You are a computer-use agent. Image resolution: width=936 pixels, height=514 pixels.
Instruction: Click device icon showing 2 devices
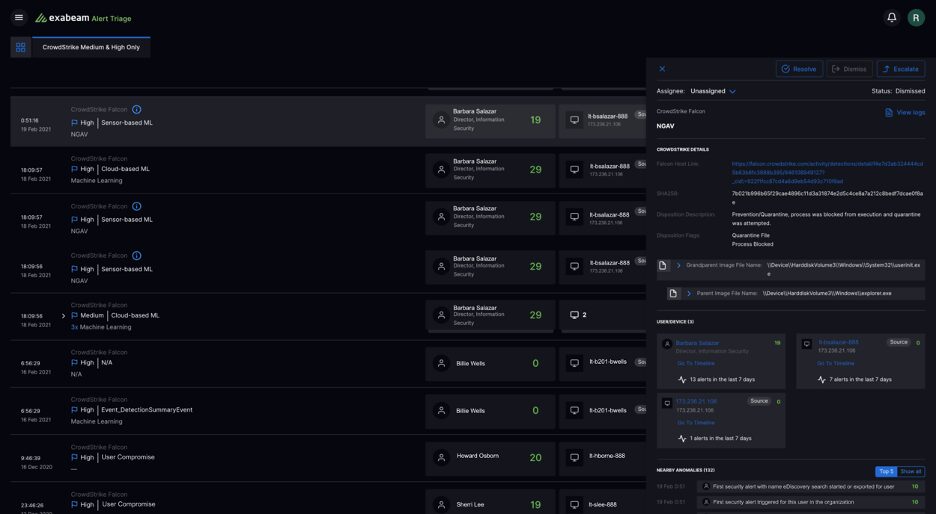pyautogui.click(x=574, y=315)
